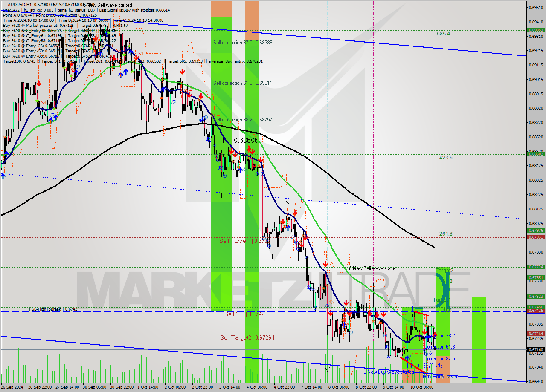The height and width of the screenshot is (392, 546).
Task: Click the 'Sell 100 | 0.67426' label
Action: pos(246,314)
